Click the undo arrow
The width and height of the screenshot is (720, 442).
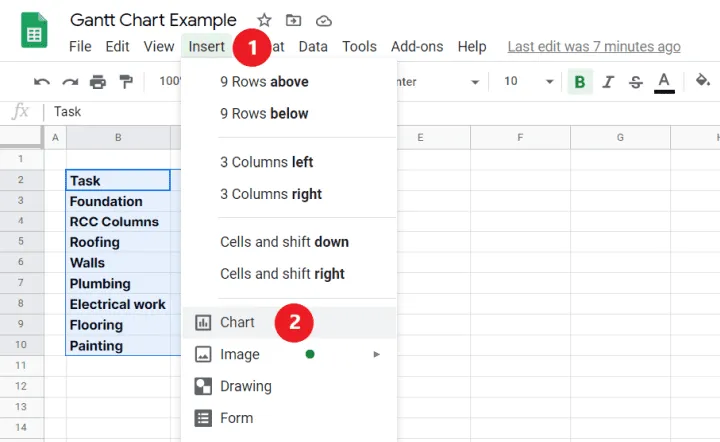pyautogui.click(x=42, y=82)
